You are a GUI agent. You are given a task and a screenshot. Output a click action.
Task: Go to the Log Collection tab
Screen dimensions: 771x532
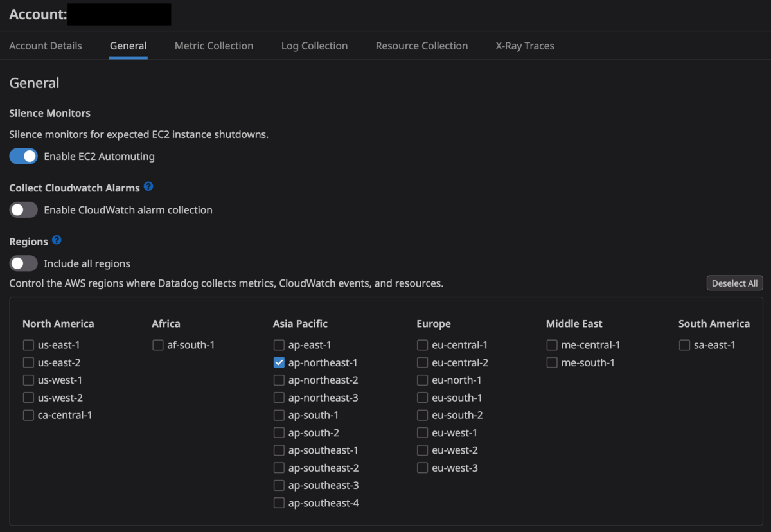coord(314,46)
